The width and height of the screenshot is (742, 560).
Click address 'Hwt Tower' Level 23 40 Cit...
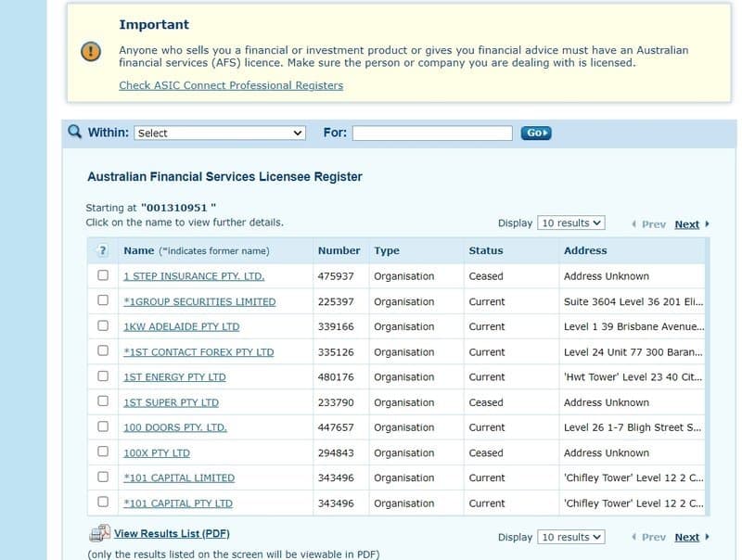tap(633, 377)
